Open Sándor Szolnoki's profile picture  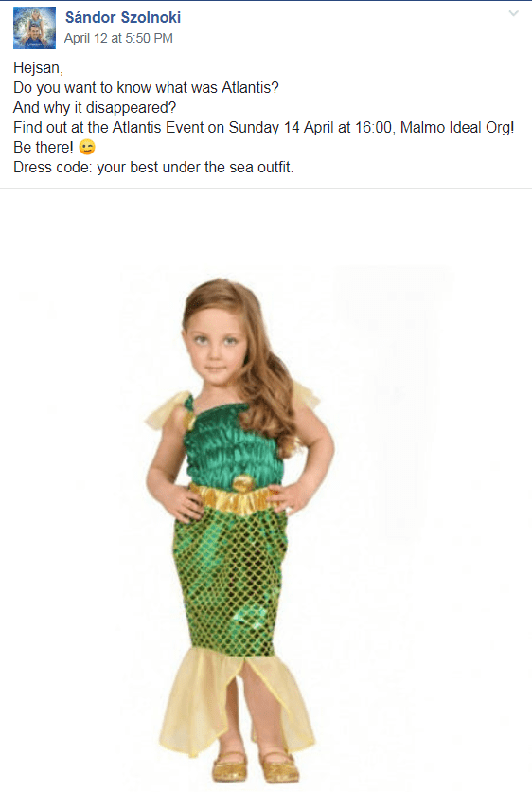(x=34, y=27)
